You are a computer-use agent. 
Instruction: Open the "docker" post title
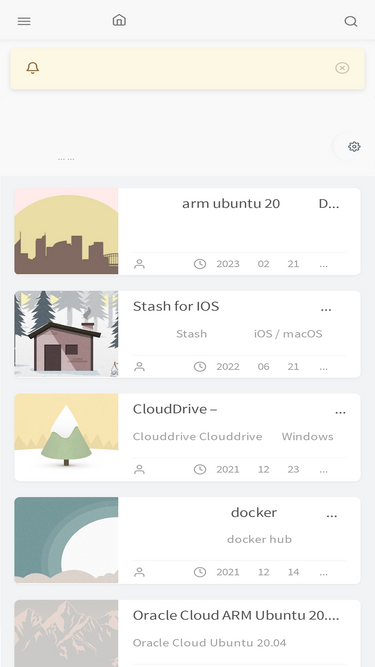point(254,513)
